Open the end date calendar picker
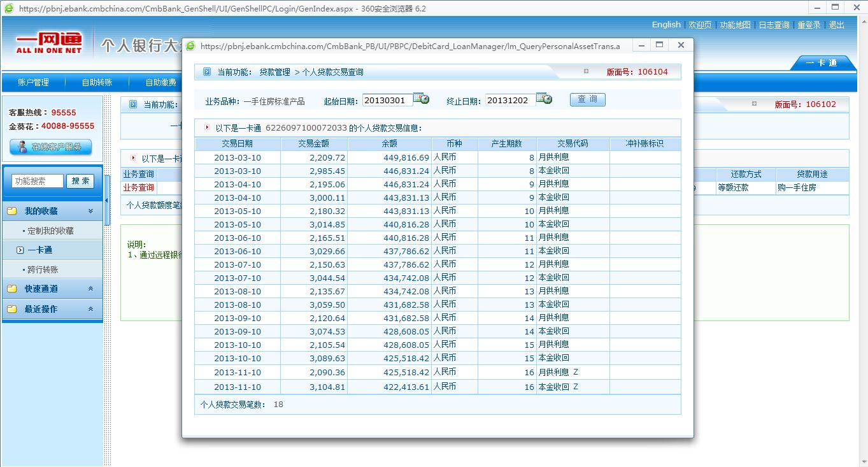Viewport: 868px width, 467px height. 544,99
